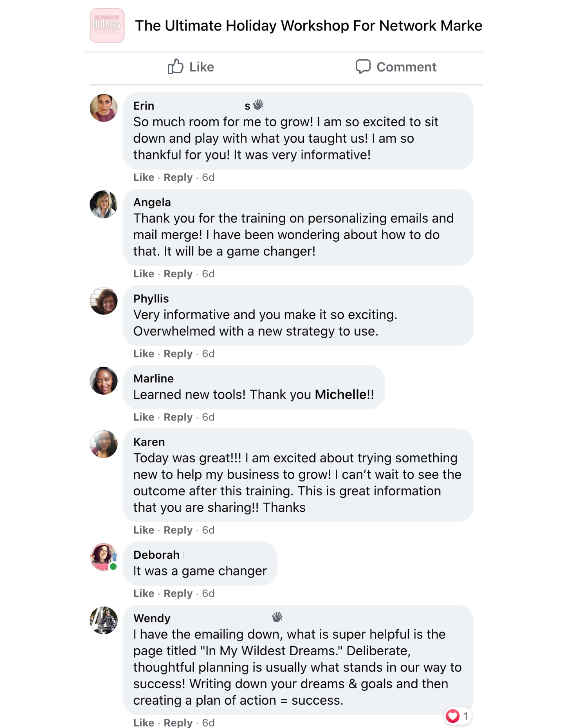Image resolution: width=562 pixels, height=728 pixels.
Task: Open Angela's profile picture
Action: (104, 205)
